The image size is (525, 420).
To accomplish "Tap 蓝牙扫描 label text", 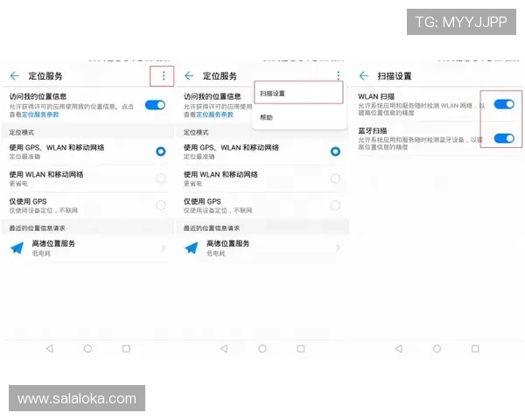I will (373, 130).
